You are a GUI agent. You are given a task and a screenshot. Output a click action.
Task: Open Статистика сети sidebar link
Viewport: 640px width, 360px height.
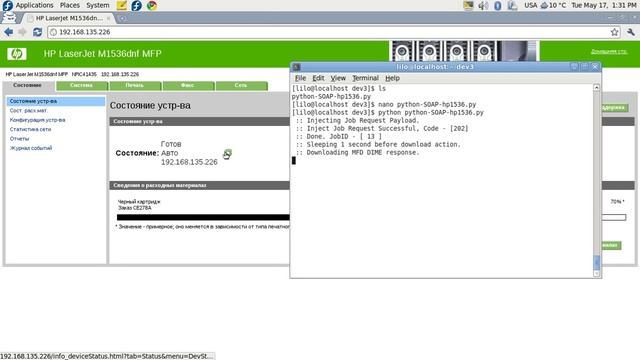(x=31, y=129)
